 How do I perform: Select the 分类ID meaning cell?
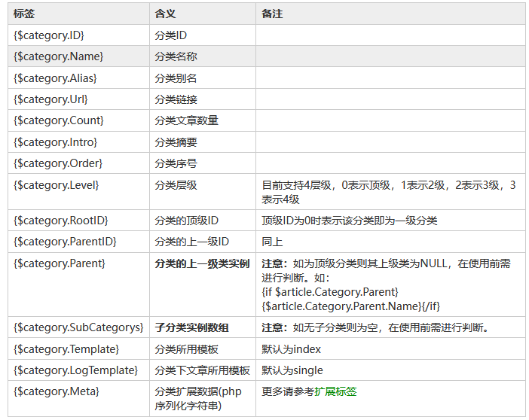(x=203, y=35)
